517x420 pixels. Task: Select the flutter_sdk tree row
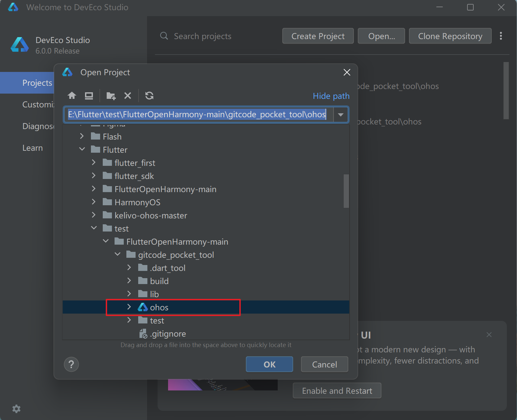point(206,176)
